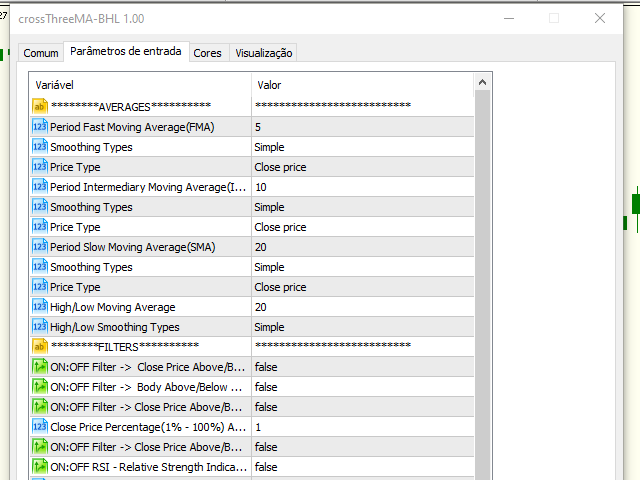Click icon beside Period Intermediary Moving Average

click(40, 187)
